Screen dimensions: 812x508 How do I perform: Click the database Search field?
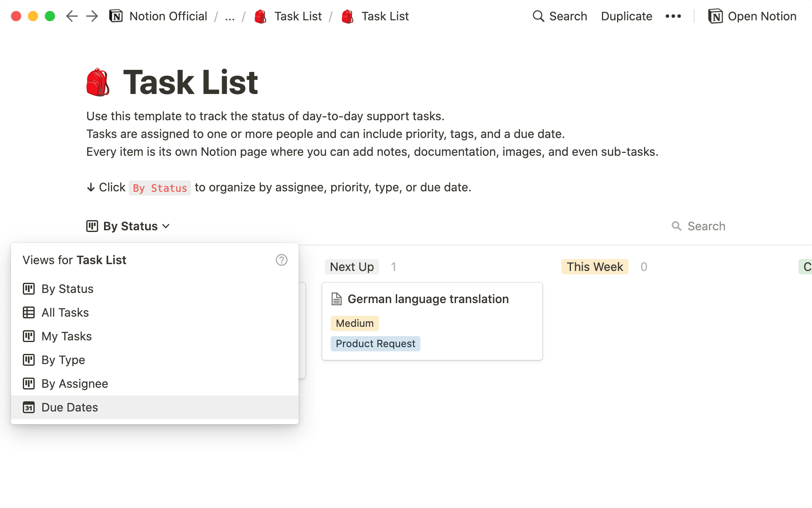[706, 226]
